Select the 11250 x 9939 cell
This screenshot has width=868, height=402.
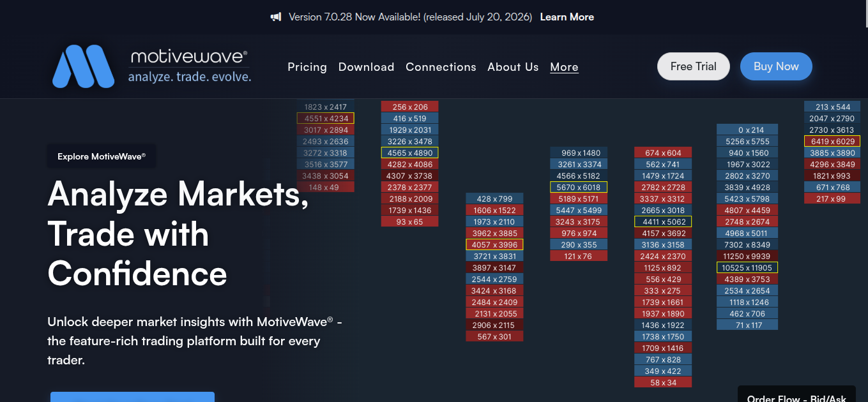pos(747,256)
